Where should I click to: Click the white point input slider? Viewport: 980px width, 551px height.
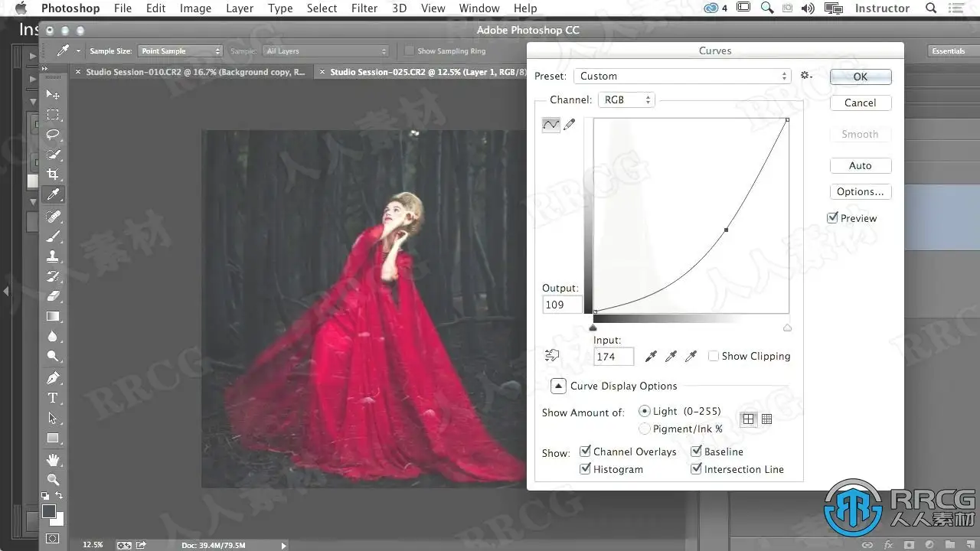(787, 328)
